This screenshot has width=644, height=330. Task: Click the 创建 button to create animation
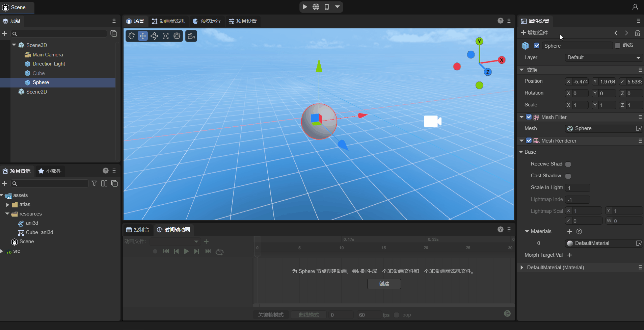coord(384,284)
